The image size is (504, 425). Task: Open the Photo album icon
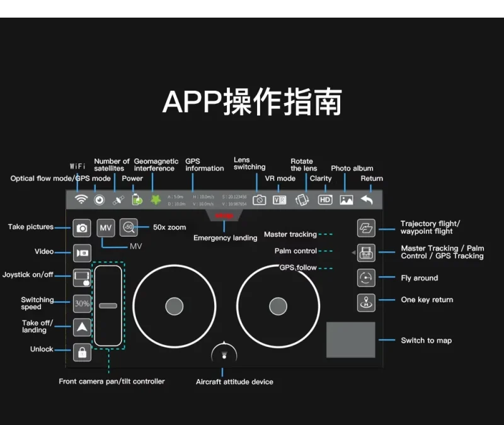click(346, 200)
